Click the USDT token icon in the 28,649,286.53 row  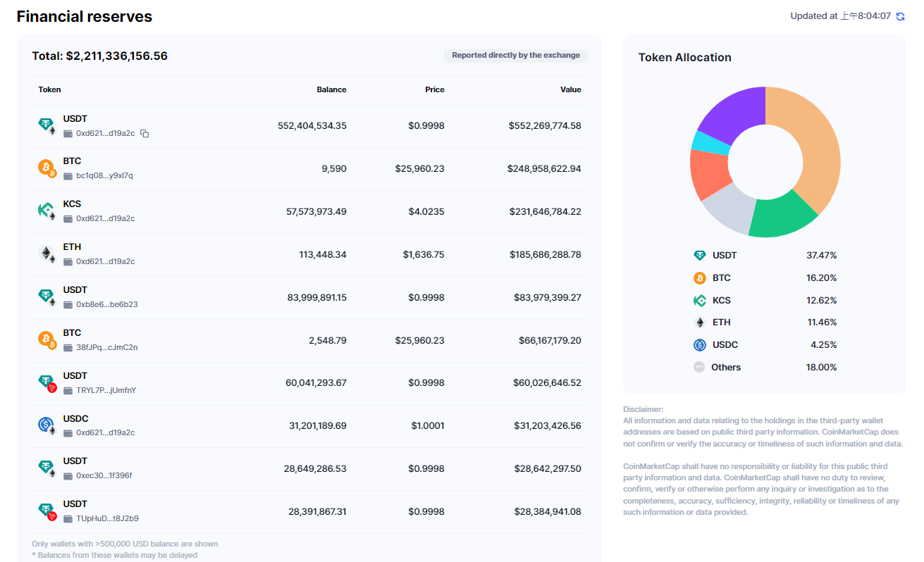(47, 468)
